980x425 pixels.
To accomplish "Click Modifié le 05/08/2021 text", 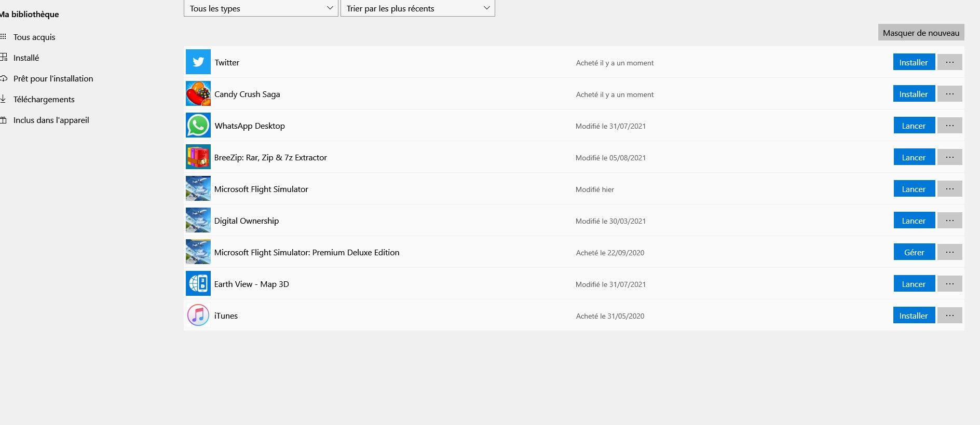I will tap(611, 158).
